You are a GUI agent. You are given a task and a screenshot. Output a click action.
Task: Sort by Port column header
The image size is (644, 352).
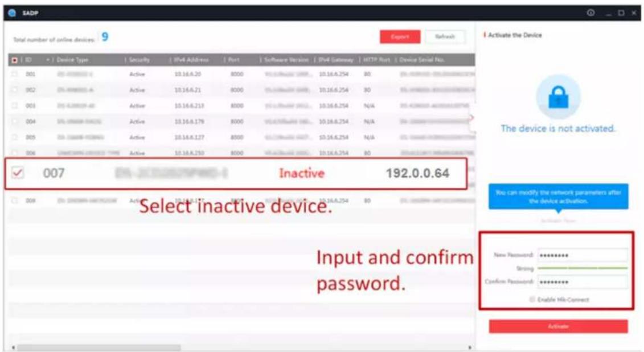click(x=233, y=60)
